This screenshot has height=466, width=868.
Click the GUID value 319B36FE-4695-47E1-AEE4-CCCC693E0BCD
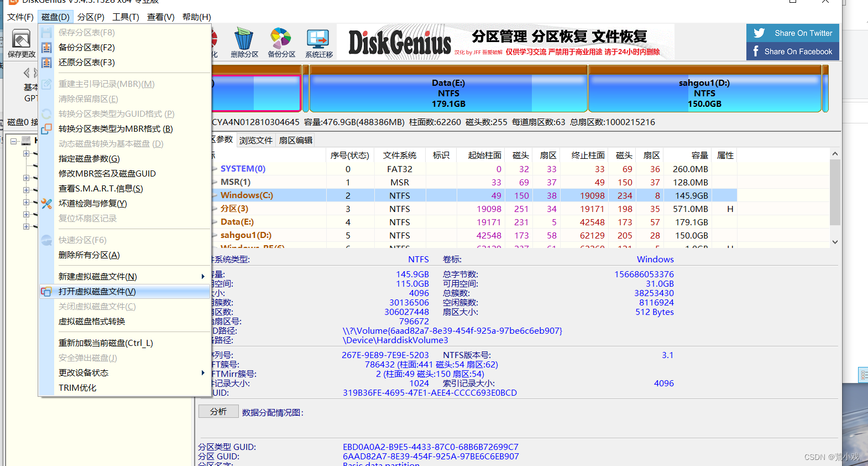pos(430,393)
